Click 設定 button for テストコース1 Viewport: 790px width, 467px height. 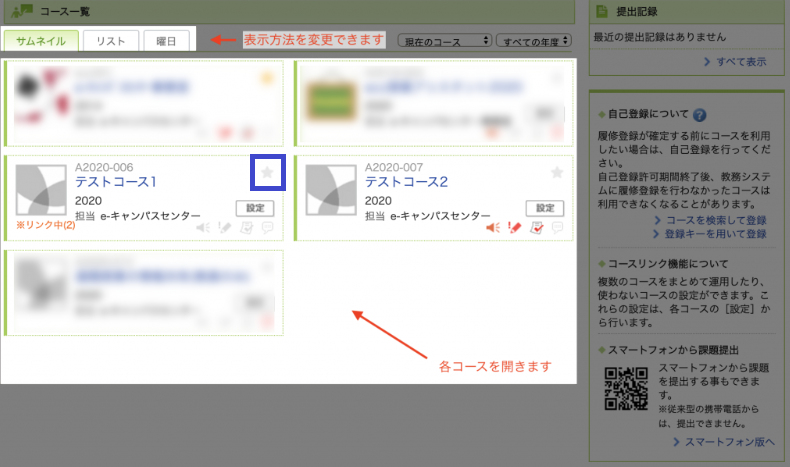pyautogui.click(x=254, y=208)
